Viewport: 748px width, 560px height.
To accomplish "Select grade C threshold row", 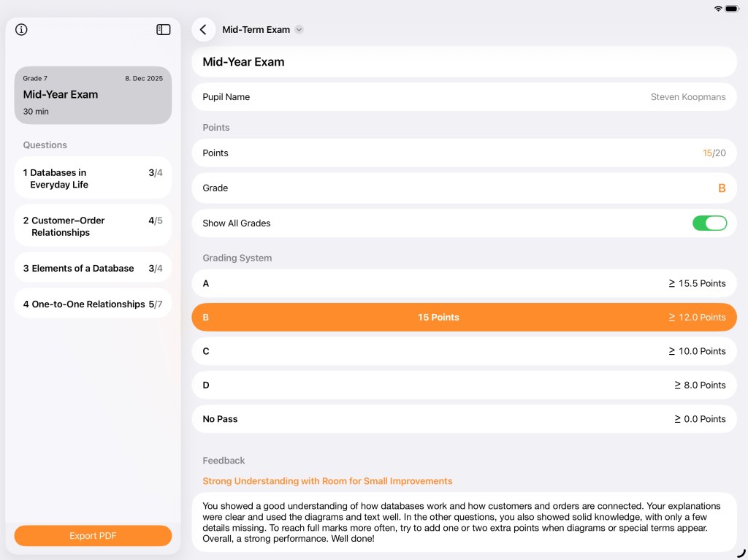I will (464, 351).
